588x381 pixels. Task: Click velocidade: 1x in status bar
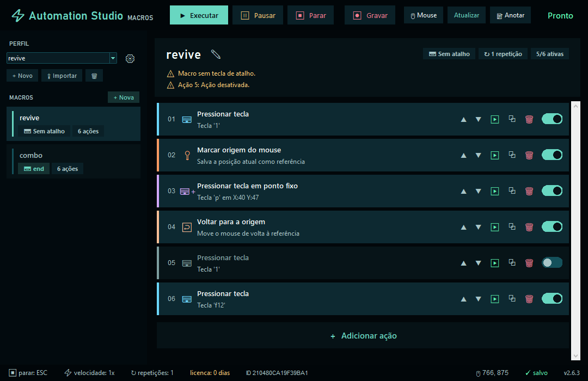(x=90, y=373)
